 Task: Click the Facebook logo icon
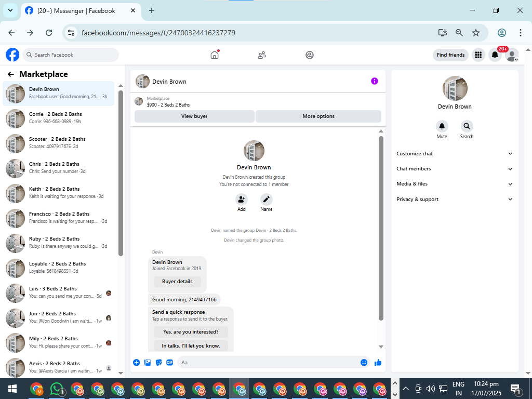[x=12, y=55]
